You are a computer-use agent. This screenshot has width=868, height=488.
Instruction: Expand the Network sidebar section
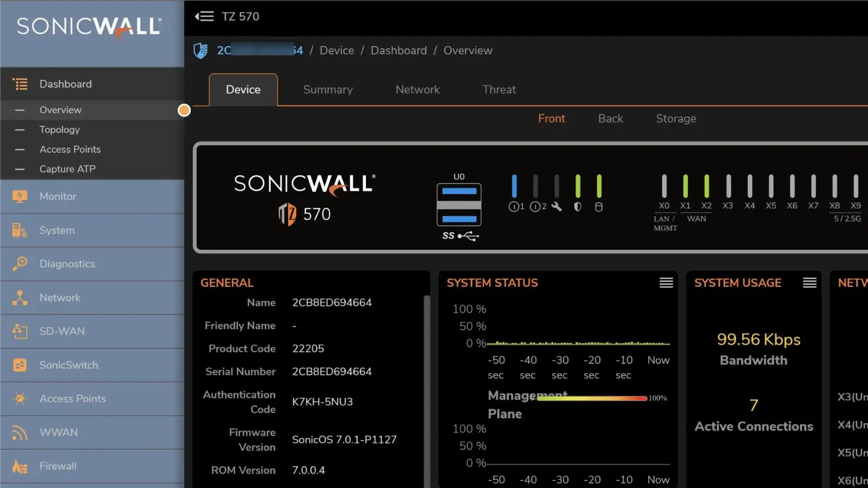click(92, 298)
